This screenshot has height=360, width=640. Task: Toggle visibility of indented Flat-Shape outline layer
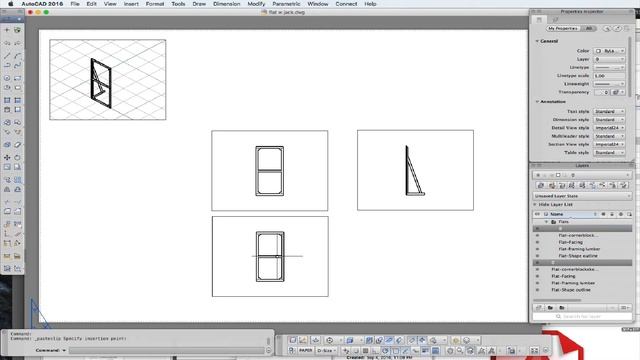coord(537,256)
